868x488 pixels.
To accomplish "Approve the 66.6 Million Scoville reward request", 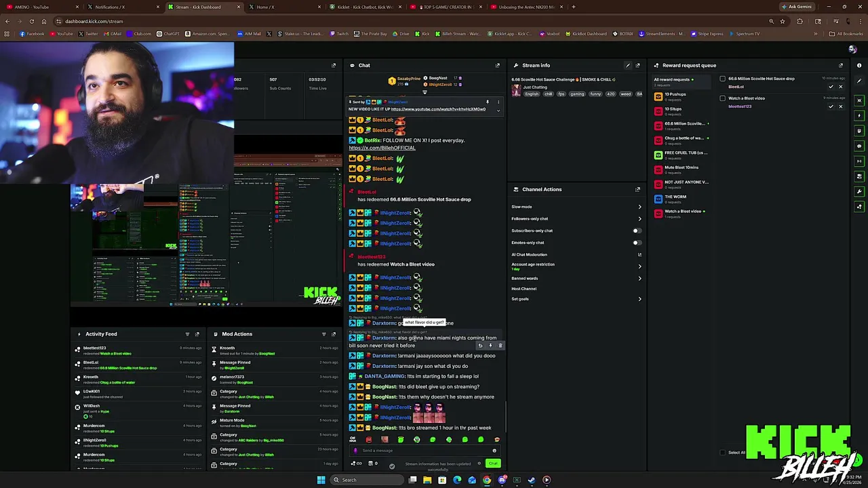I will click(831, 87).
